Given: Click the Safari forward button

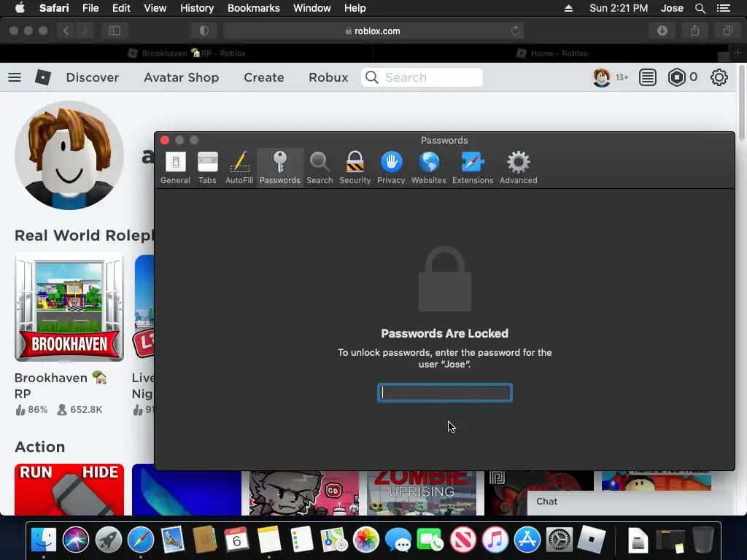Looking at the screenshot, I should 85,31.
